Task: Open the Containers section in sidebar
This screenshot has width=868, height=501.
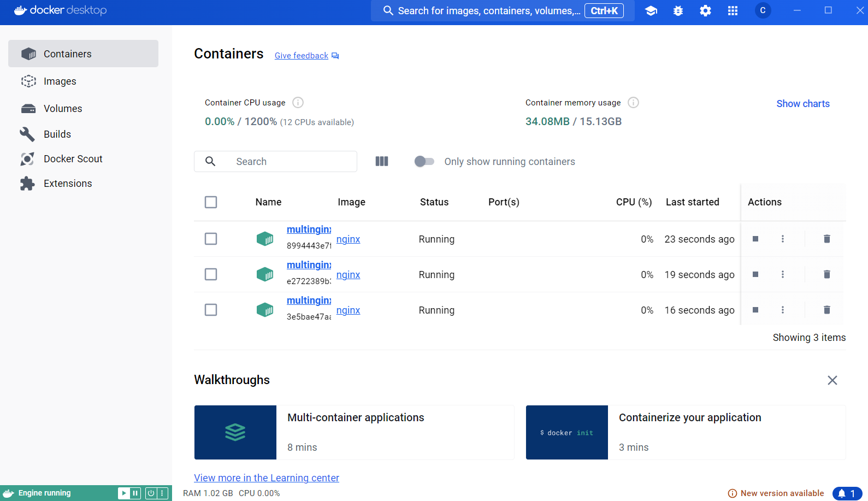Action: (x=83, y=54)
